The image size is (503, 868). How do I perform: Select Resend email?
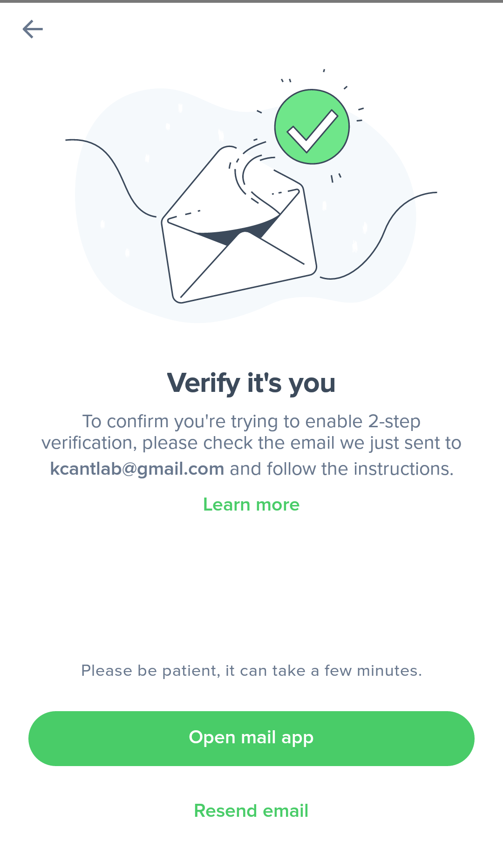251,811
